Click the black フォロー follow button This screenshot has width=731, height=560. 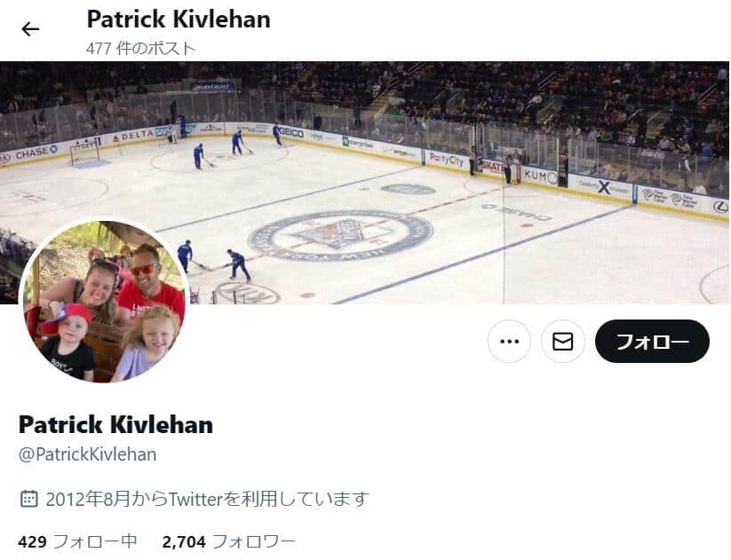(652, 342)
